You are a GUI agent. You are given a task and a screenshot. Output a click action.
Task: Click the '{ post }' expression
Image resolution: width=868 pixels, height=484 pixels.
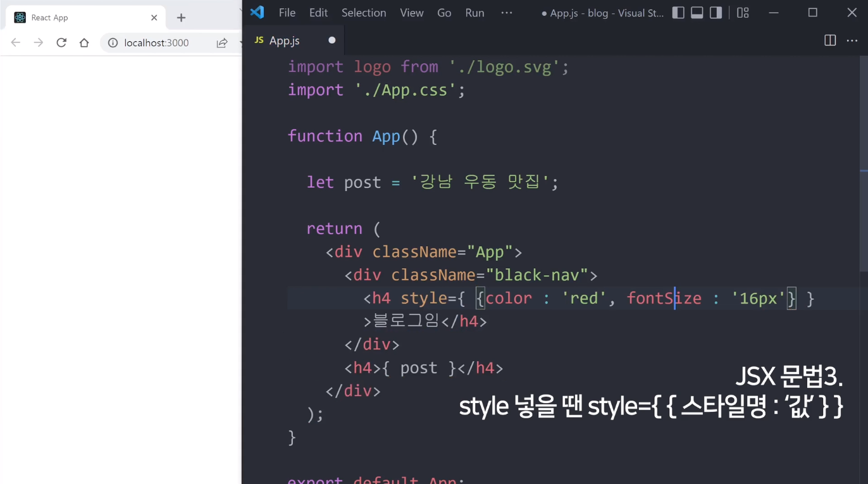click(x=419, y=368)
